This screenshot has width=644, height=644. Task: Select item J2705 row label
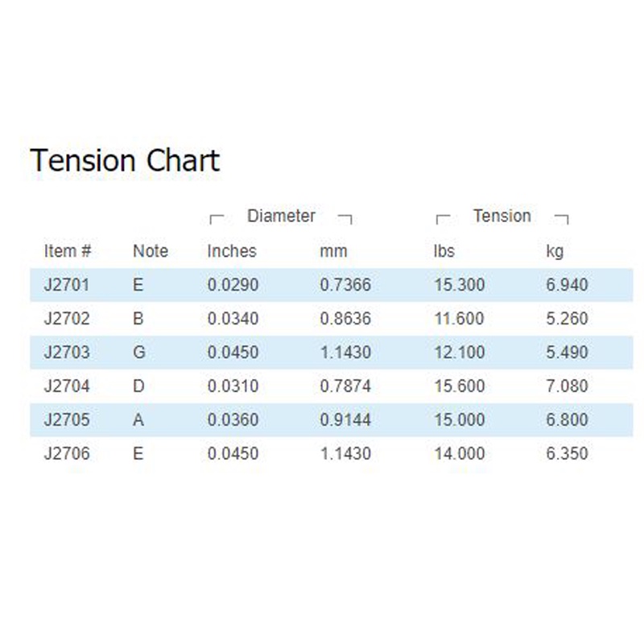[67, 420]
